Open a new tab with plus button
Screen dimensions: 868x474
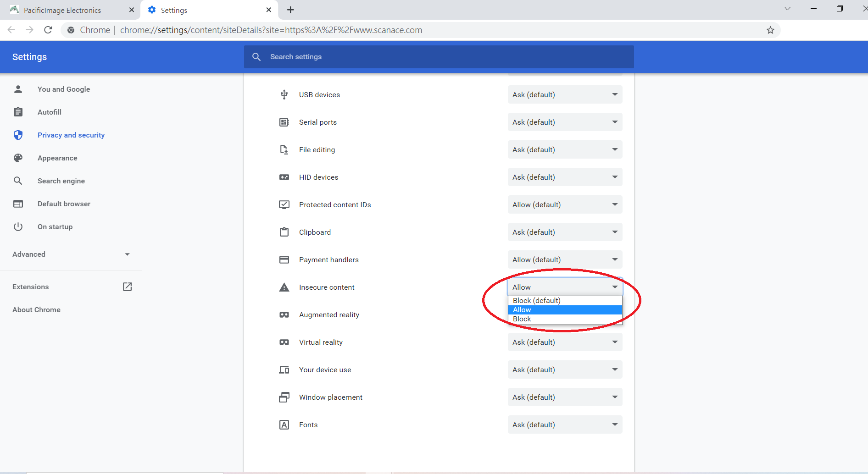[290, 10]
